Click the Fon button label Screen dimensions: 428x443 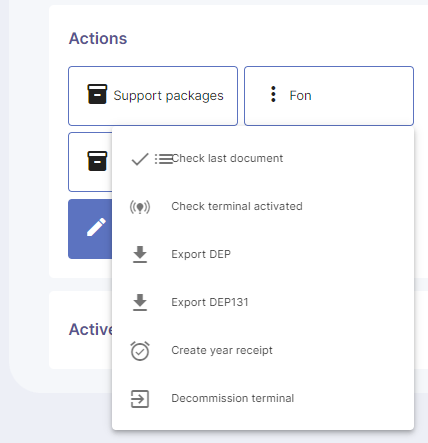[300, 96]
